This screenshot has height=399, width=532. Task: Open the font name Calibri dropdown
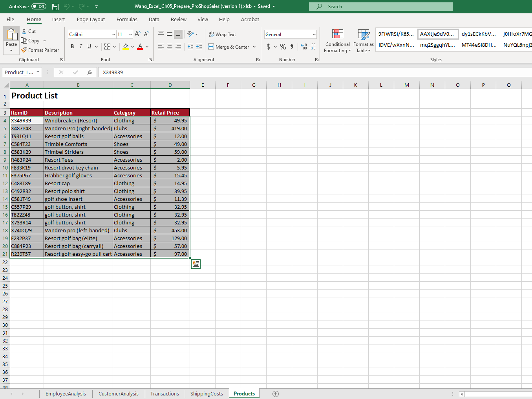point(113,35)
